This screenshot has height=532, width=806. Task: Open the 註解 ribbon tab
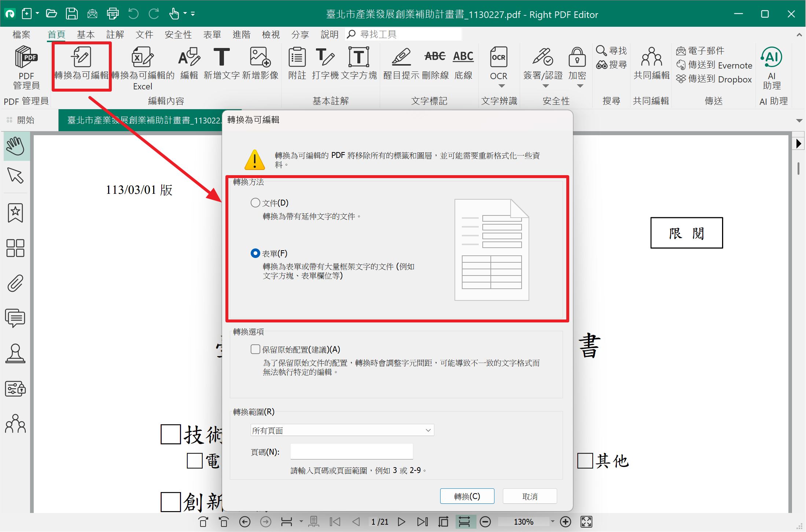115,34
